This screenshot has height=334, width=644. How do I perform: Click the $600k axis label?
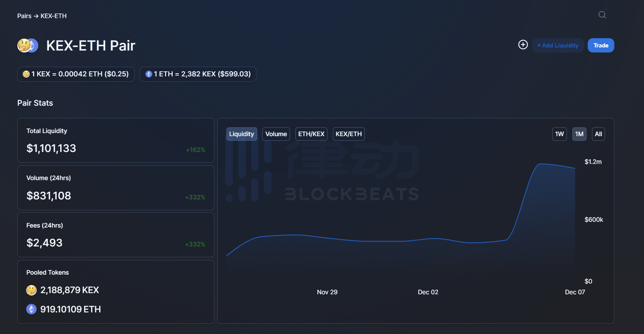(594, 220)
